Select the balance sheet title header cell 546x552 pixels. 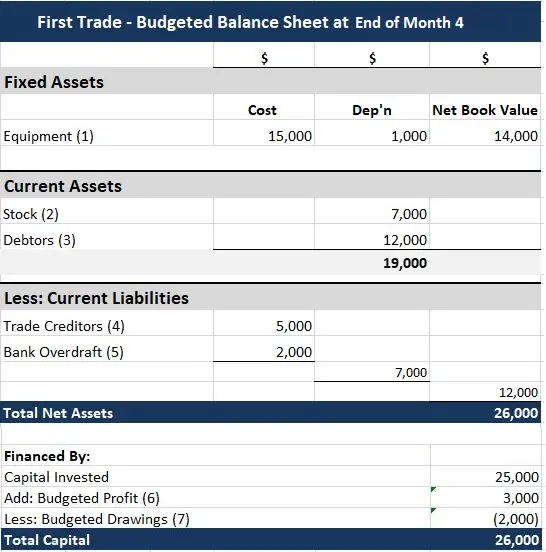tap(270, 22)
